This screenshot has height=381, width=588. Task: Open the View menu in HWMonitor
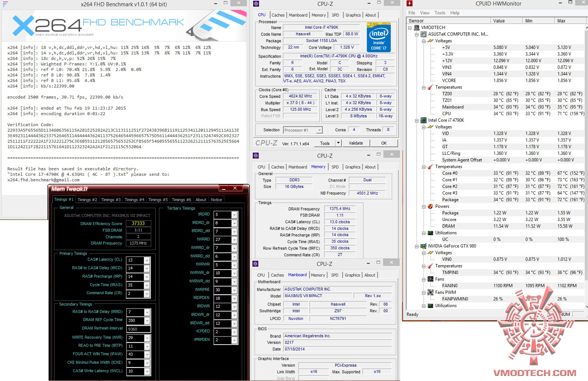425,13
